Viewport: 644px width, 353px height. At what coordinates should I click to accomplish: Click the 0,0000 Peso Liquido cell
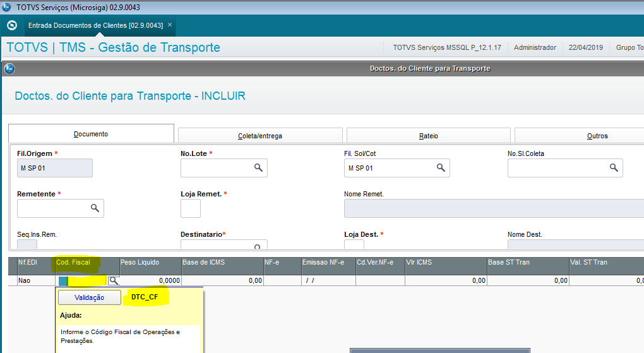point(150,280)
